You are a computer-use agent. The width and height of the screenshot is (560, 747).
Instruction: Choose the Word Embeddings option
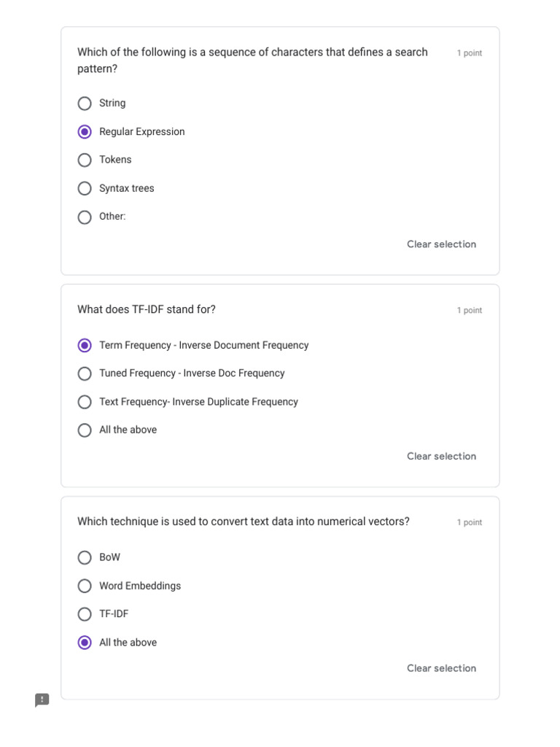(85, 586)
